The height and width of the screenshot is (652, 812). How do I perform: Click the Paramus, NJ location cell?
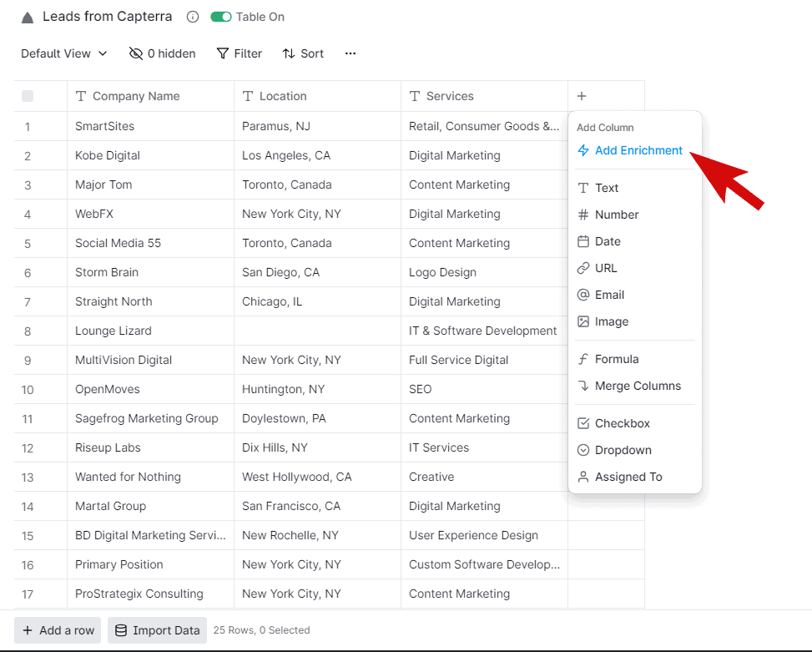[317, 126]
